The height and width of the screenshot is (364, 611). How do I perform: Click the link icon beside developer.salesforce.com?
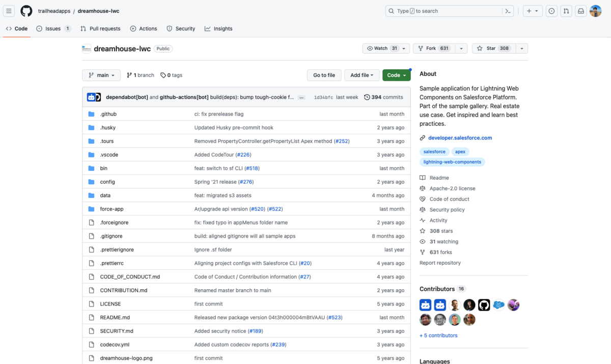(x=423, y=138)
